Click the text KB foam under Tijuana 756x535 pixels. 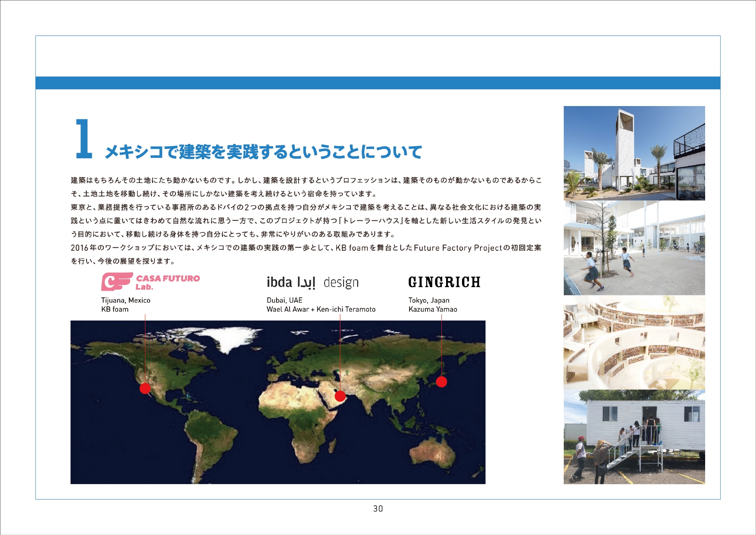(115, 309)
